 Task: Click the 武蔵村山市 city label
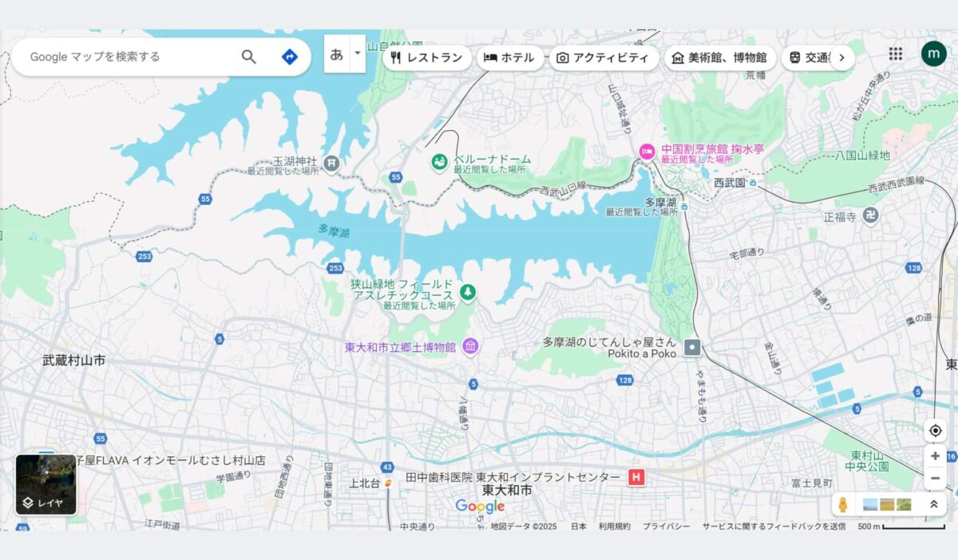click(x=73, y=361)
